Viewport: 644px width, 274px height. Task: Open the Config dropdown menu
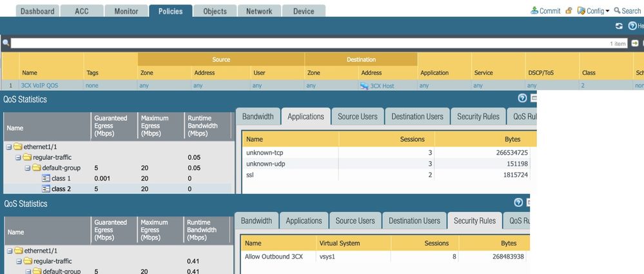click(593, 11)
